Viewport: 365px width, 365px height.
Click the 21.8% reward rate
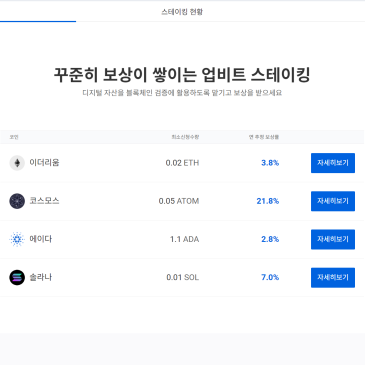pos(268,201)
